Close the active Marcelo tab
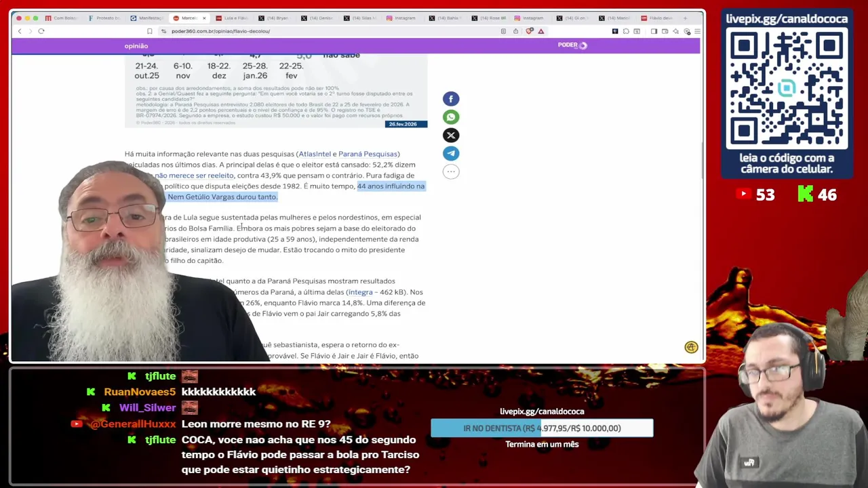The image size is (868, 488). (203, 18)
